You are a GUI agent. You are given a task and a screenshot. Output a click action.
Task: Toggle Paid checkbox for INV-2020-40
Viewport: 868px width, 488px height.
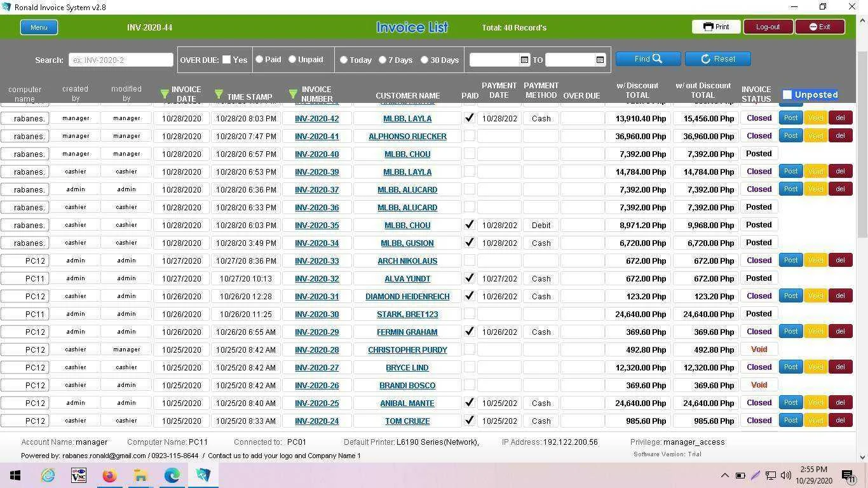(470, 154)
